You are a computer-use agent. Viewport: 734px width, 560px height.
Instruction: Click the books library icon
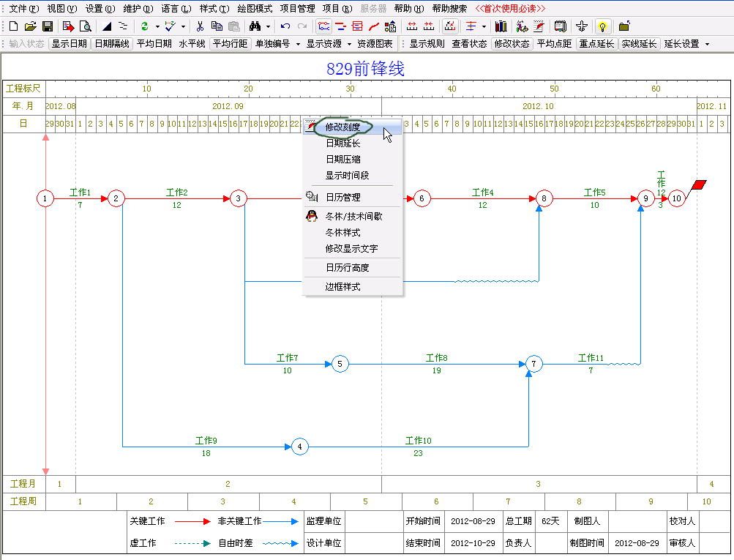(501, 26)
